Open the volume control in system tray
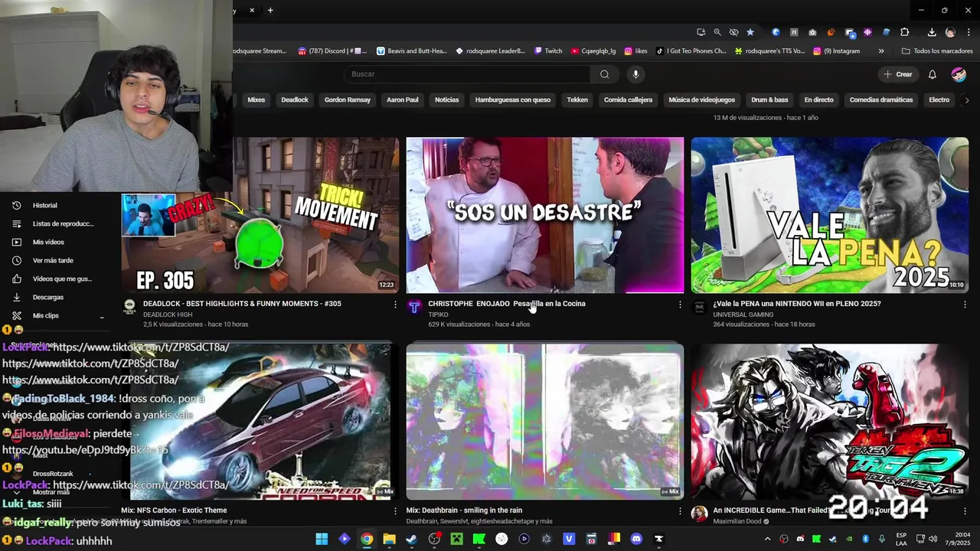 click(934, 539)
